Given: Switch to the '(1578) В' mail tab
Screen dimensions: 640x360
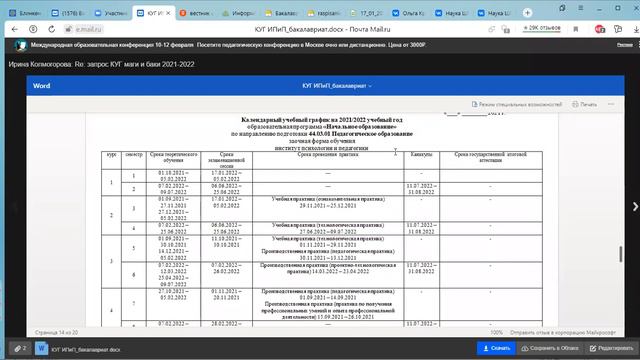Looking at the screenshot, I should point(68,13).
